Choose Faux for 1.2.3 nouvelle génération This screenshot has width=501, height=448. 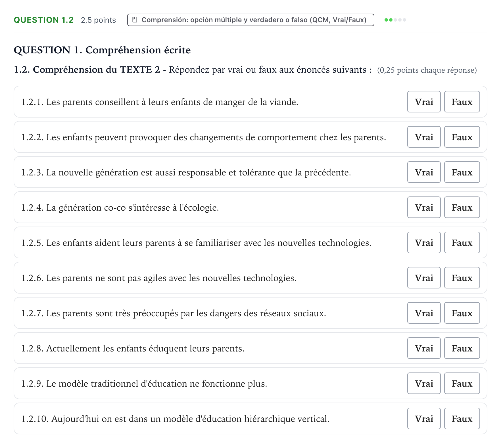pos(462,172)
